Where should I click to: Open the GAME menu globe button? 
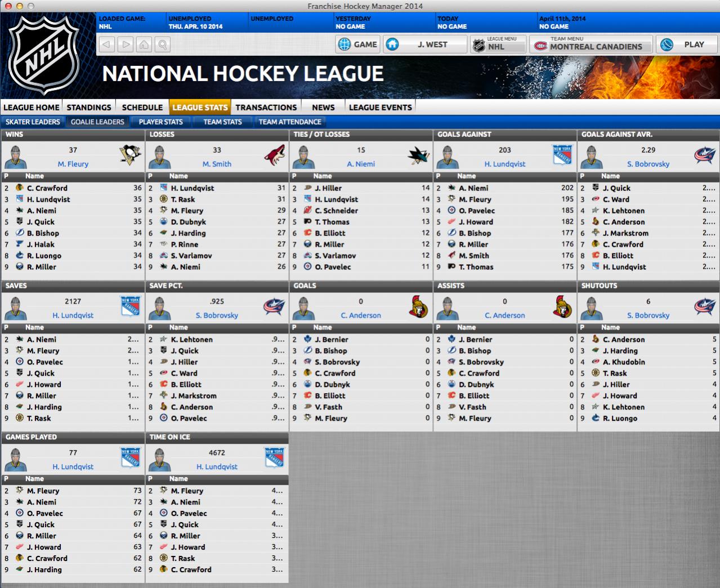[358, 44]
